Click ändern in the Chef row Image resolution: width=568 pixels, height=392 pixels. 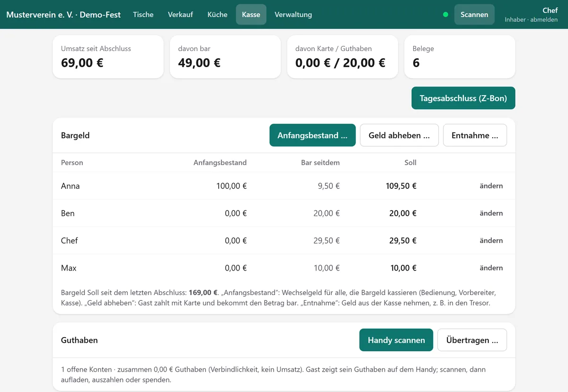(x=491, y=241)
